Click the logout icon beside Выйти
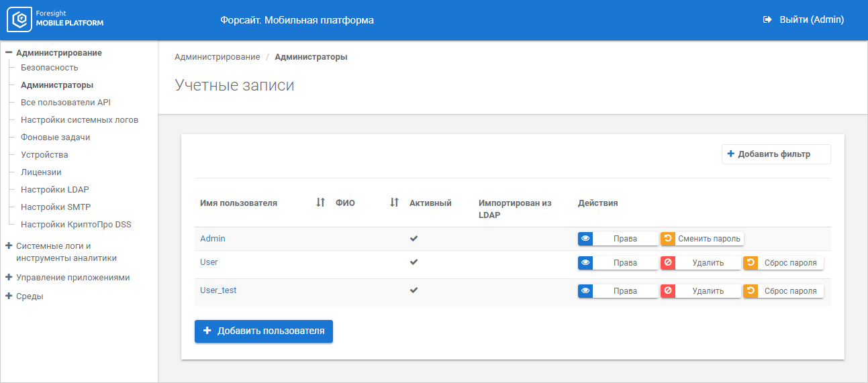Viewport: 868px width, 383px height. [x=767, y=20]
